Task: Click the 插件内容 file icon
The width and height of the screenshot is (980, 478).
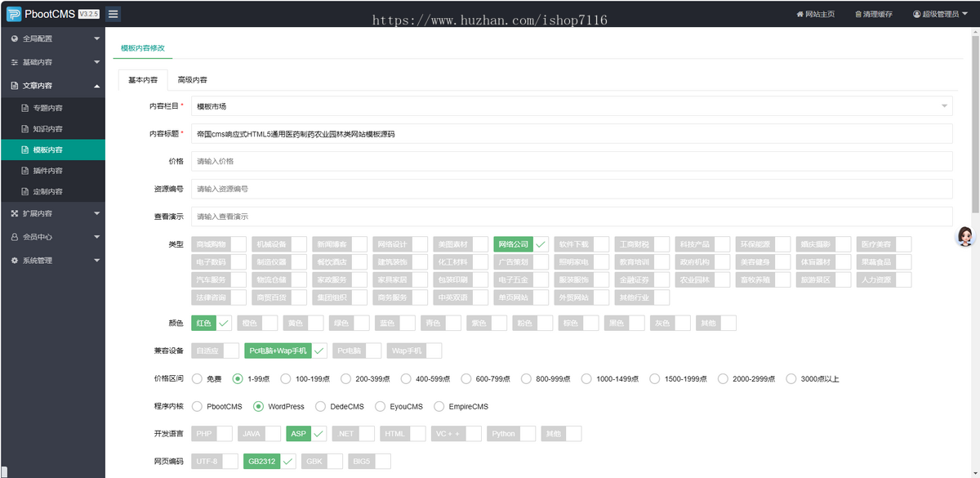Action: 25,171
